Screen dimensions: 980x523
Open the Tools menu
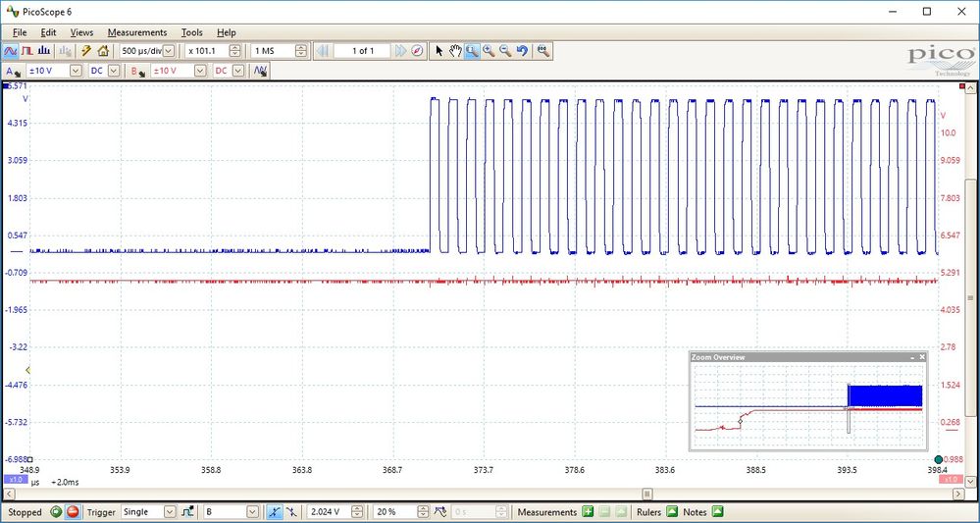(x=192, y=32)
